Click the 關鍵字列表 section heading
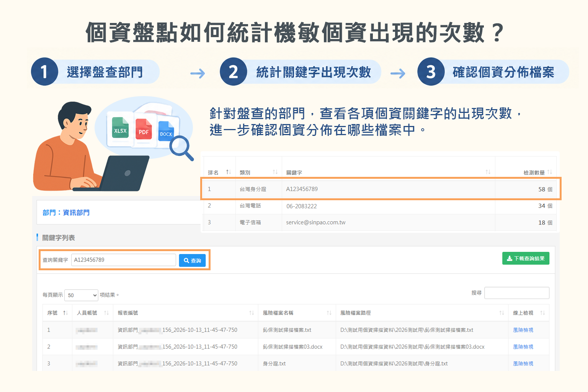This screenshot has width=588, height=392. pos(58,238)
